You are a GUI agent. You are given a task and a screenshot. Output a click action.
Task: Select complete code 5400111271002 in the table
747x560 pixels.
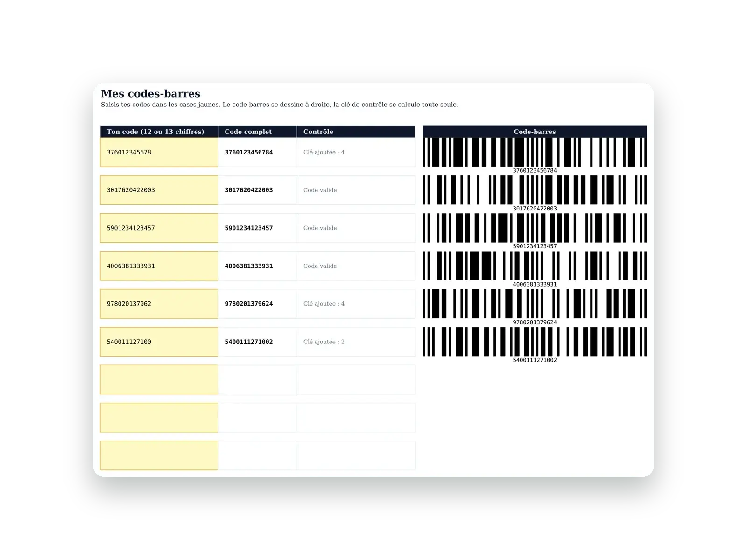click(249, 342)
